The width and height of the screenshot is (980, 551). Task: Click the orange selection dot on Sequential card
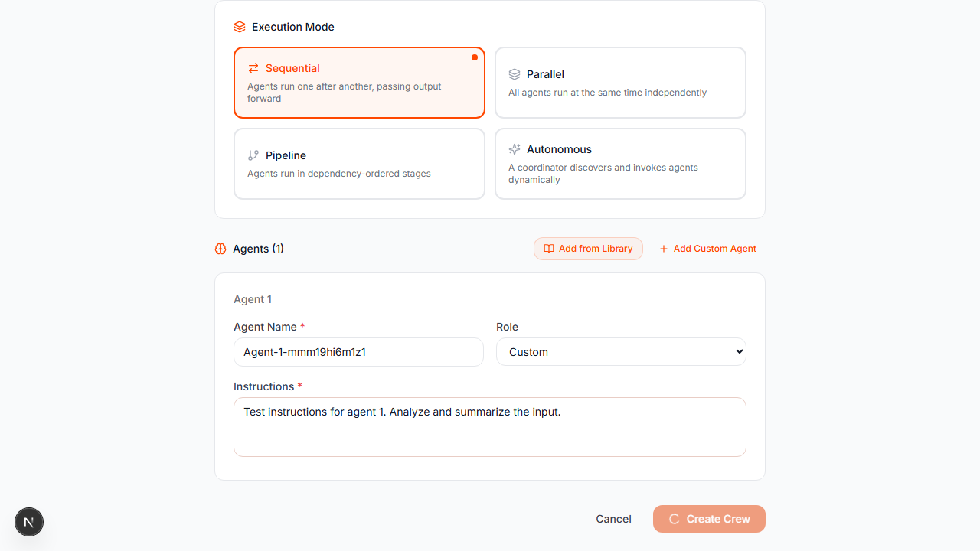tap(474, 57)
